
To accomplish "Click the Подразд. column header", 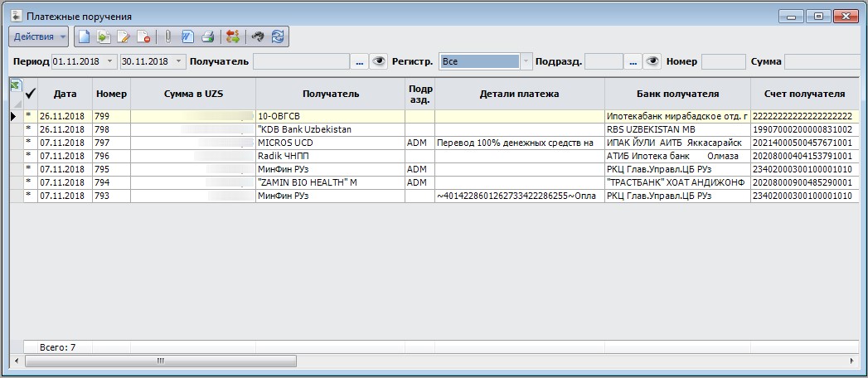I will coord(420,94).
